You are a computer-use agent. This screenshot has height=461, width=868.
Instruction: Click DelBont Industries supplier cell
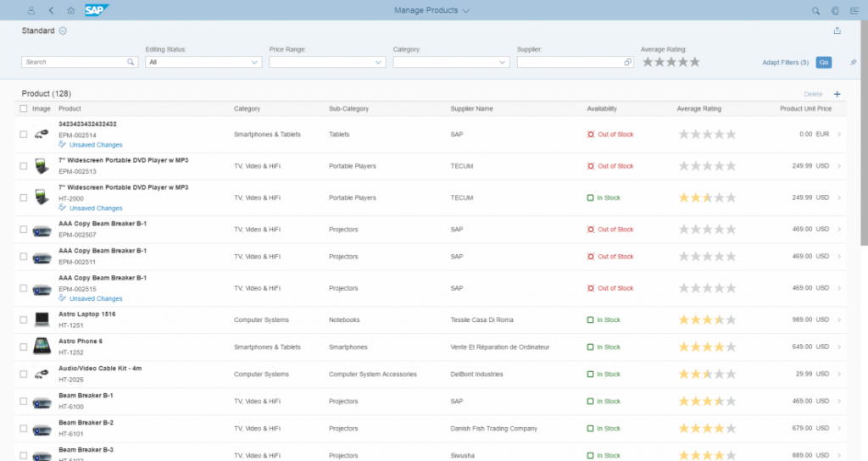(x=476, y=374)
